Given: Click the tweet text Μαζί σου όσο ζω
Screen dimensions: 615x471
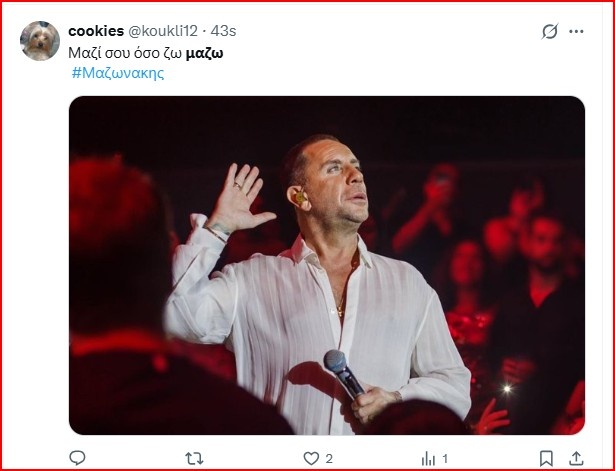Looking at the screenshot, I should pyautogui.click(x=126, y=52).
